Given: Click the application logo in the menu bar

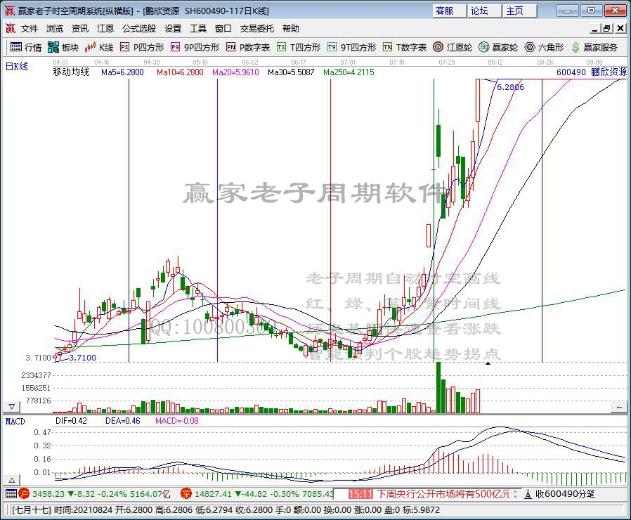Looking at the screenshot, I should tap(10, 28).
